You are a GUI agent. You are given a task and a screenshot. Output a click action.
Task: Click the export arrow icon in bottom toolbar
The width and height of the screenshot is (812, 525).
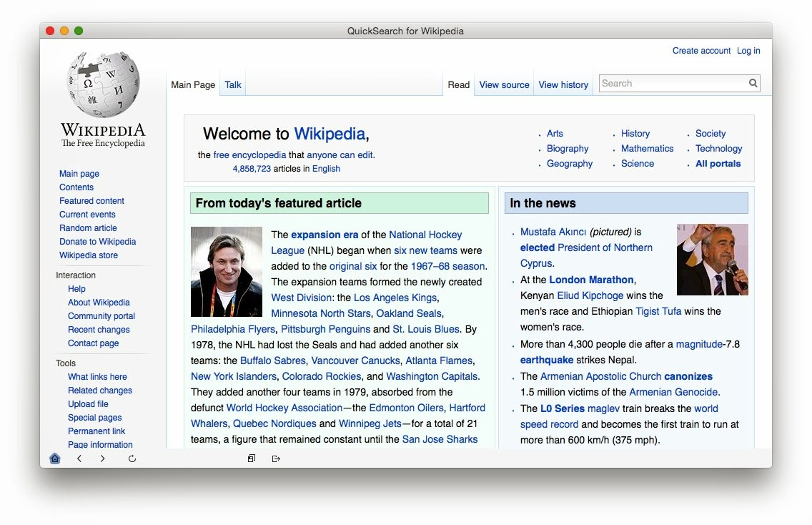tap(276, 458)
